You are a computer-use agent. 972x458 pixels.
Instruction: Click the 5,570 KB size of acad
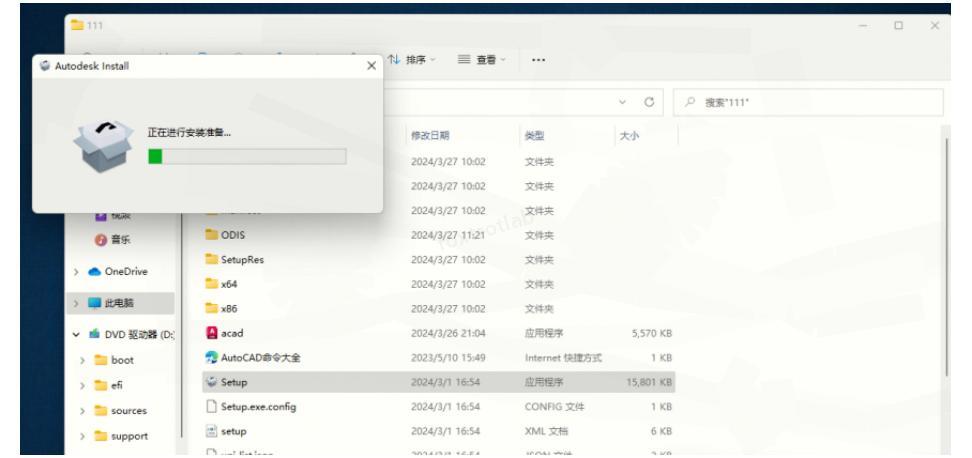[x=652, y=333]
